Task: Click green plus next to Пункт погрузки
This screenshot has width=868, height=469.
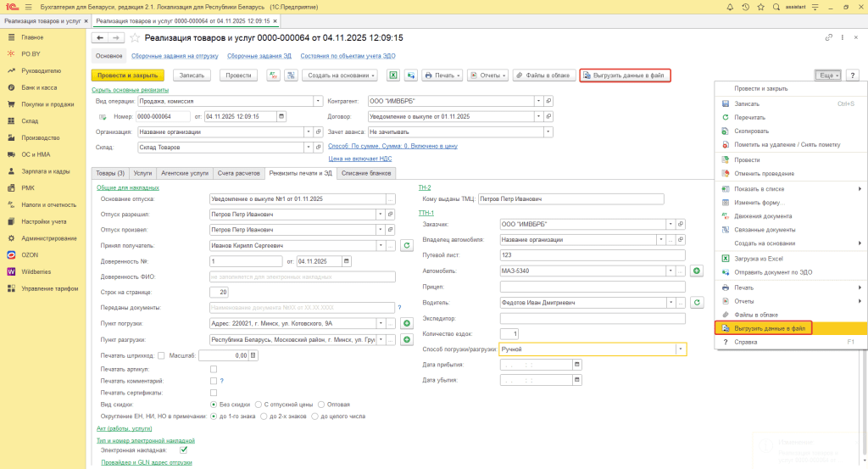Action: (406, 324)
